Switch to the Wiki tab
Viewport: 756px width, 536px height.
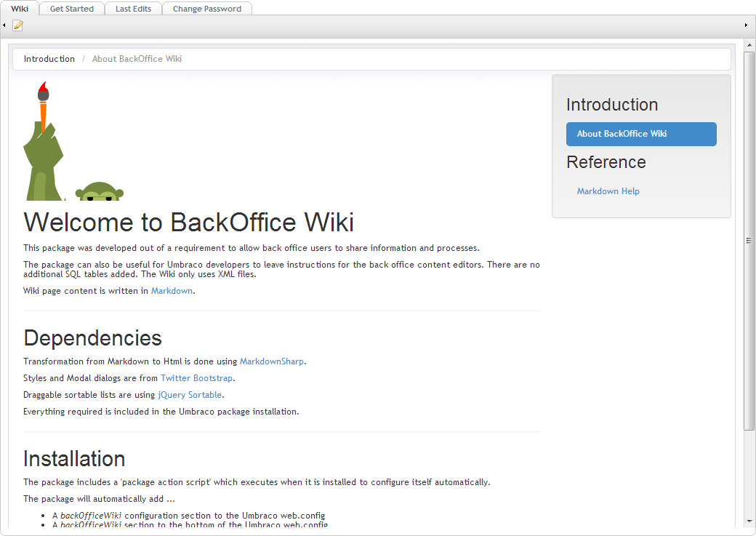click(x=20, y=9)
